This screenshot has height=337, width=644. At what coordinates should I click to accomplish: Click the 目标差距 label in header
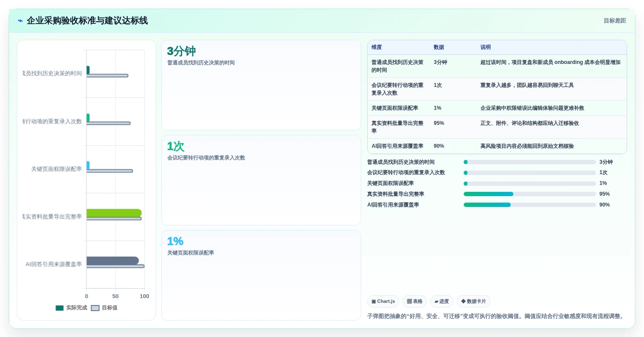(x=615, y=21)
